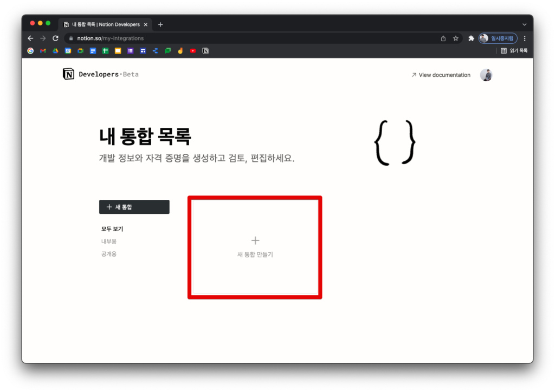The image size is (555, 392).
Task: Click the Developers Beta header text
Action: [x=108, y=74]
